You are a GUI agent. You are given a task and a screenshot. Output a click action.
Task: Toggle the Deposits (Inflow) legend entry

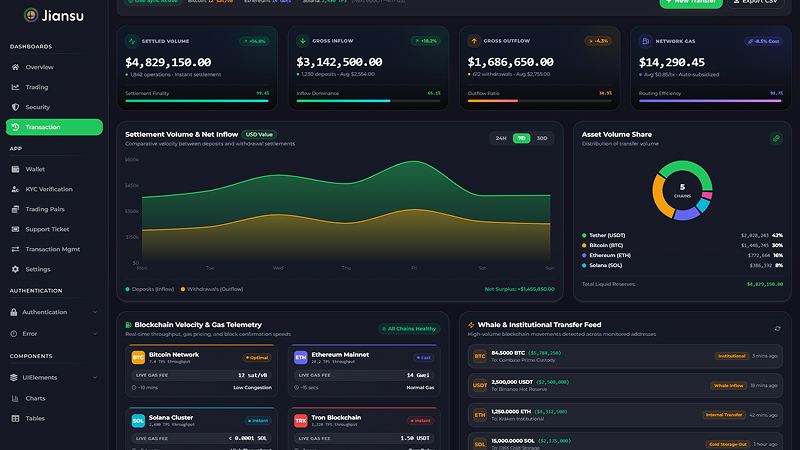pos(149,289)
